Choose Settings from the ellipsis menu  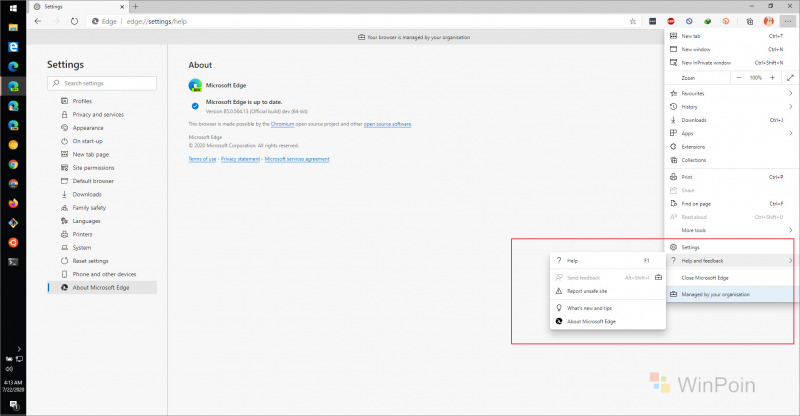pyautogui.click(x=731, y=247)
